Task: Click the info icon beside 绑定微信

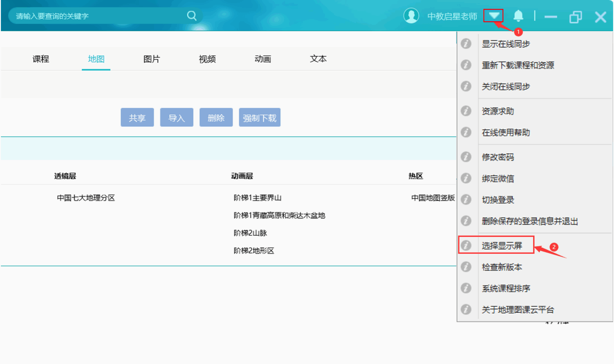Action: tap(466, 178)
